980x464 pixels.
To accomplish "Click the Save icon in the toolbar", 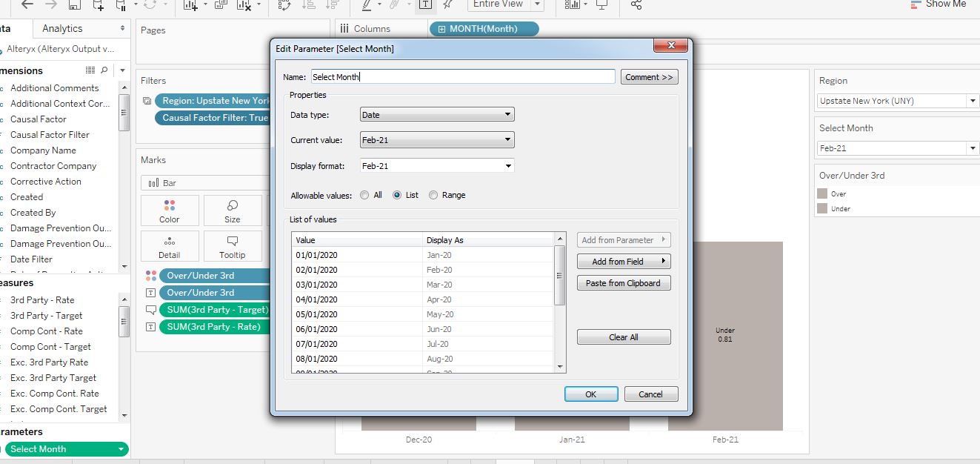I will 74,5.
